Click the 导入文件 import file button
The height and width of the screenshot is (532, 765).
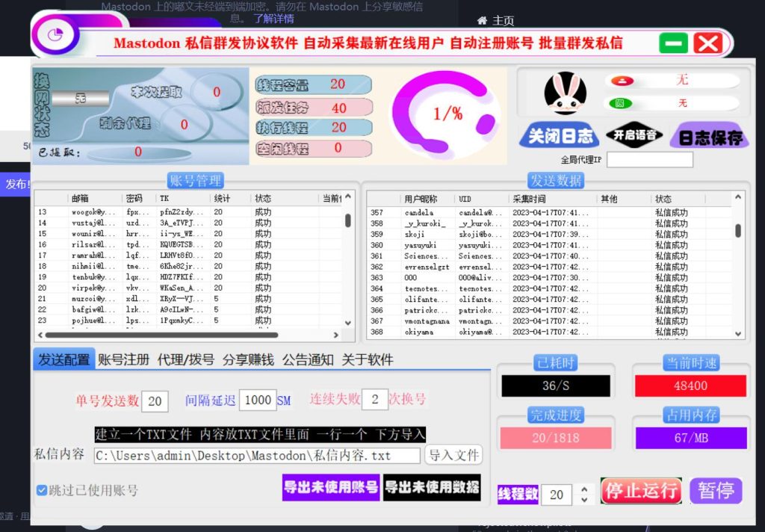pyautogui.click(x=453, y=455)
